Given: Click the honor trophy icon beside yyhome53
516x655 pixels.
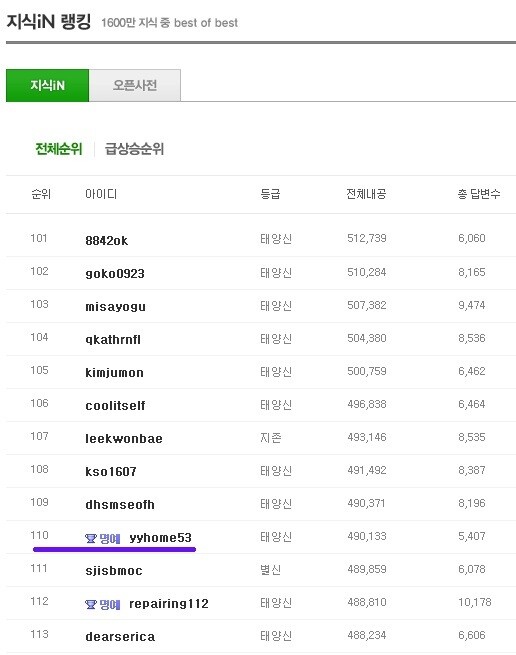Looking at the screenshot, I should pyautogui.click(x=91, y=538).
